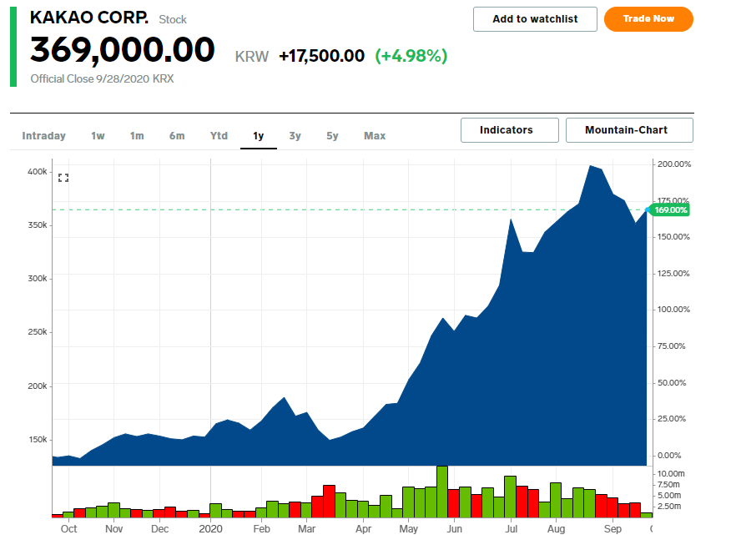
Task: Click the Sep date axis label
Action: [x=612, y=529]
